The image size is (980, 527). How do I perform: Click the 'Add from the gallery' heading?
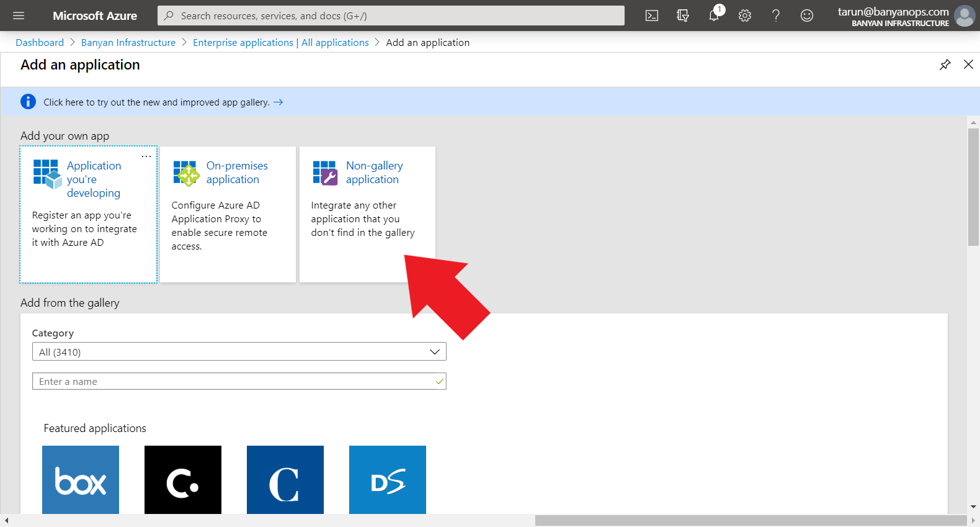tap(70, 303)
